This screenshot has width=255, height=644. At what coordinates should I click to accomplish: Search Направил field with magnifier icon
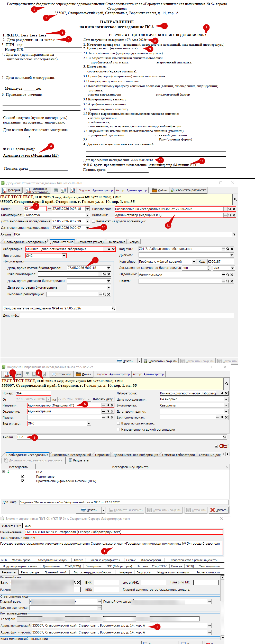(108, 405)
